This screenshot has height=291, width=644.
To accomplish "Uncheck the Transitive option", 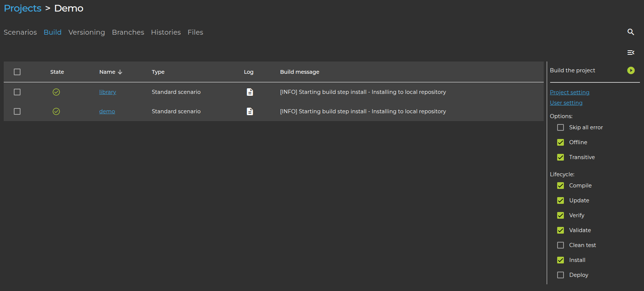I will (x=561, y=157).
